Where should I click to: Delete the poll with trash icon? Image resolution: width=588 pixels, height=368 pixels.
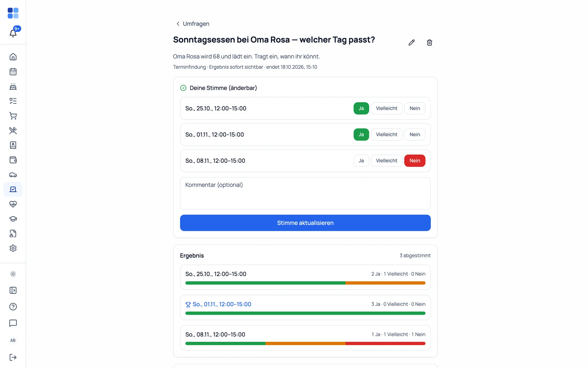[430, 43]
